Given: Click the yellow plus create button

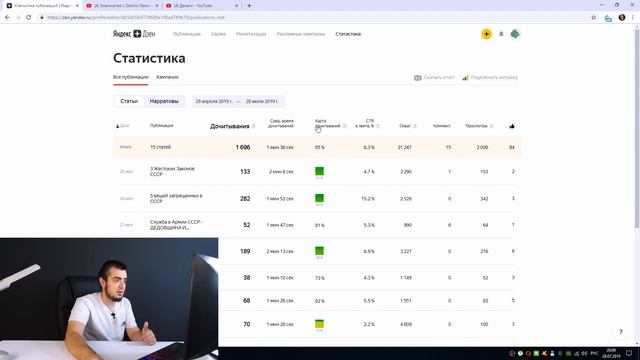Looking at the screenshot, I should pyautogui.click(x=486, y=34).
